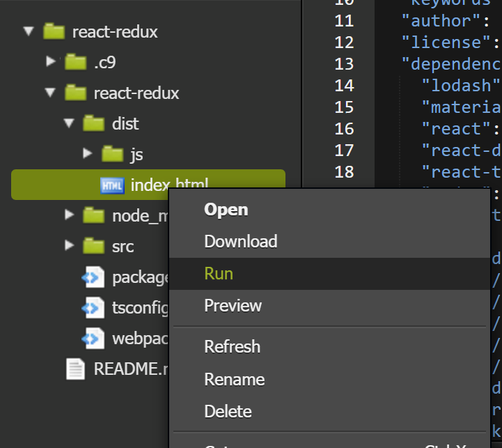The width and height of the screenshot is (502, 448).
Task: Expand the src folder arrow
Action: (x=69, y=245)
